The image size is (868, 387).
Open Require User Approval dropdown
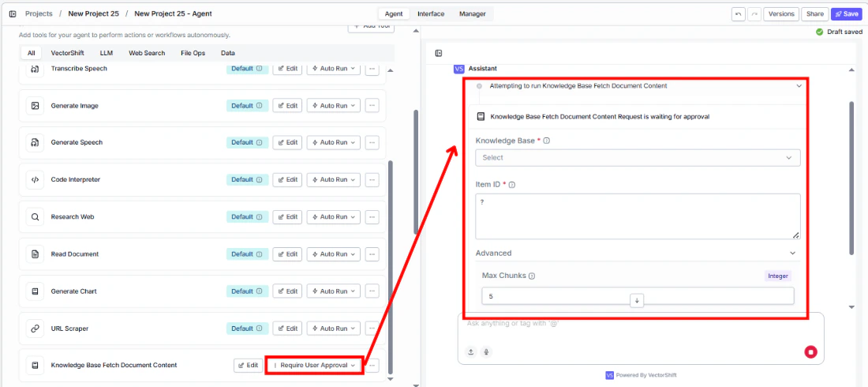(x=314, y=366)
